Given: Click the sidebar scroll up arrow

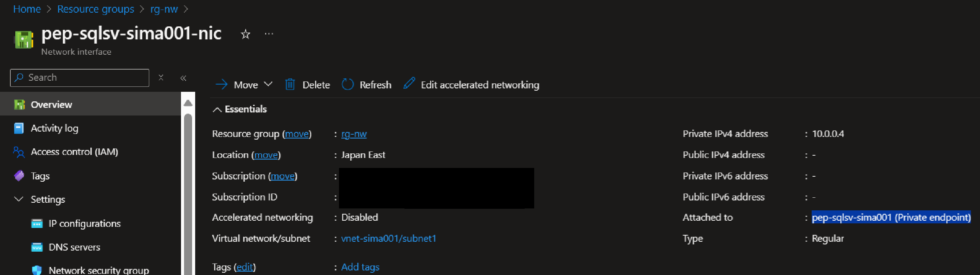Looking at the screenshot, I should [x=188, y=103].
